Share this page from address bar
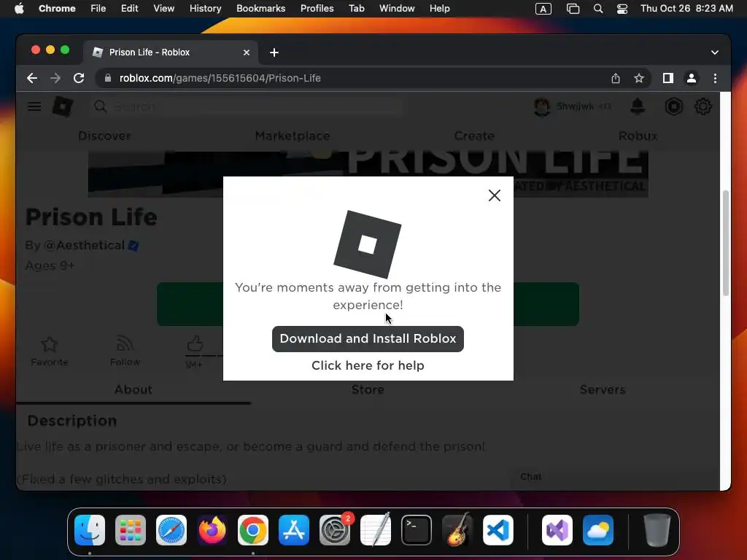 tap(616, 78)
